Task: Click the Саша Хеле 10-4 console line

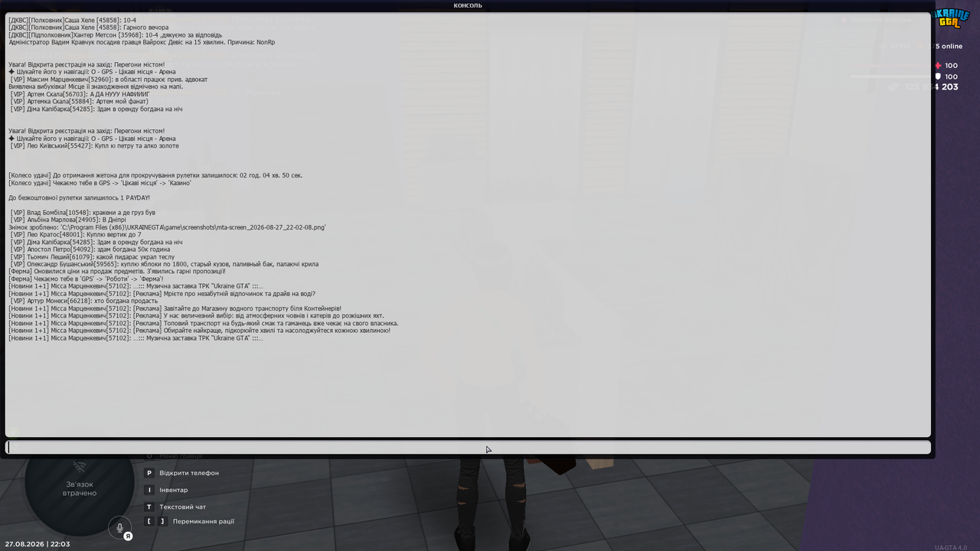Action: 73,21
